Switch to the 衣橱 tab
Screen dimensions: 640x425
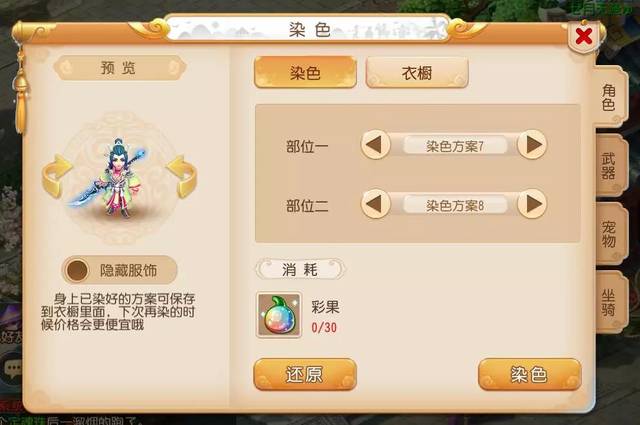pos(417,73)
